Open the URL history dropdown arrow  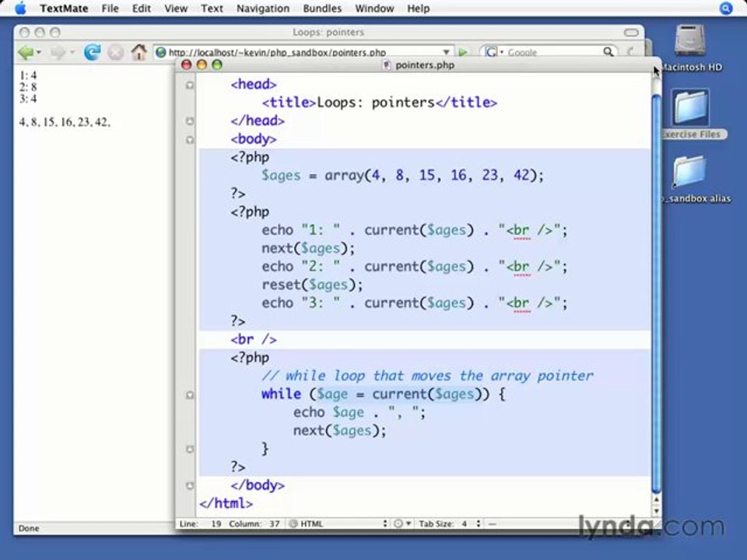point(446,52)
